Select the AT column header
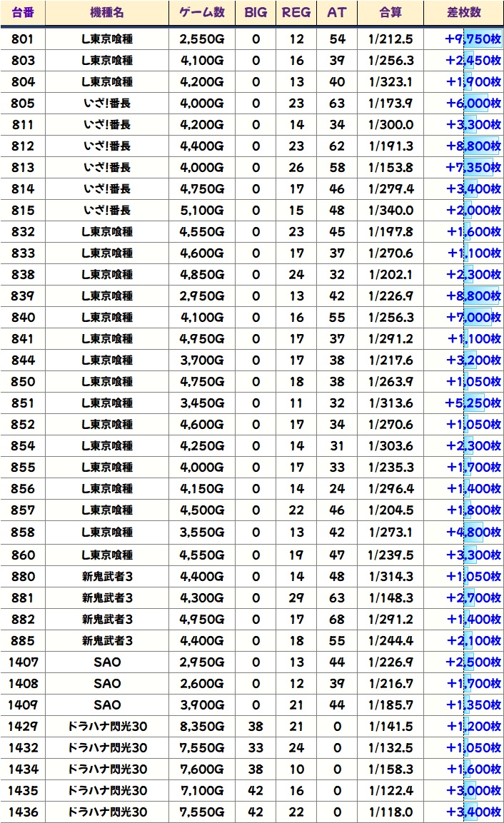 pyautogui.click(x=336, y=13)
